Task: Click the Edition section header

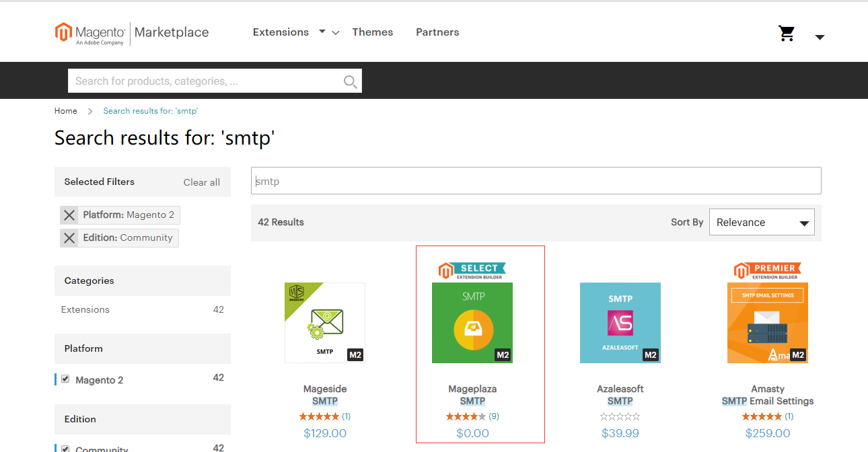Action: pyautogui.click(x=143, y=419)
